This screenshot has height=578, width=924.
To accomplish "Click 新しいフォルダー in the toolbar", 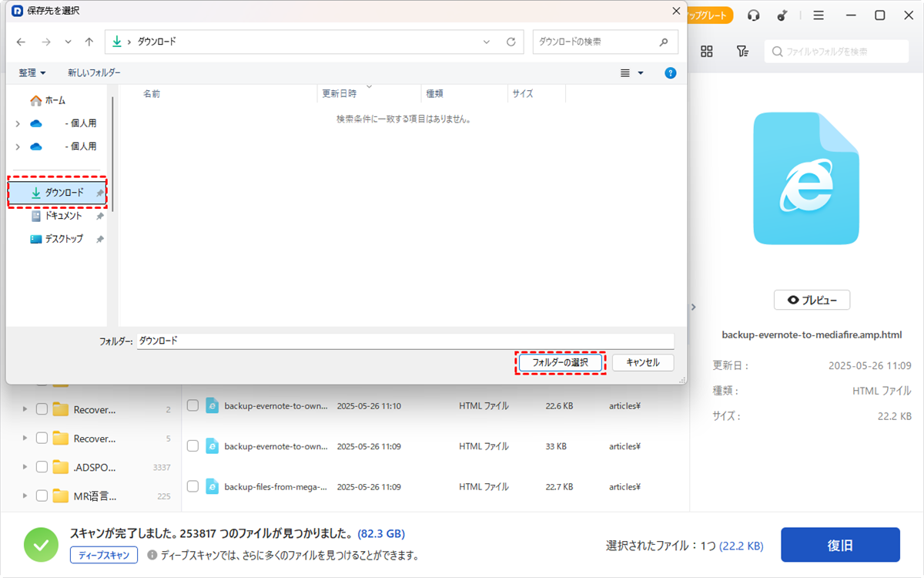I will (94, 72).
